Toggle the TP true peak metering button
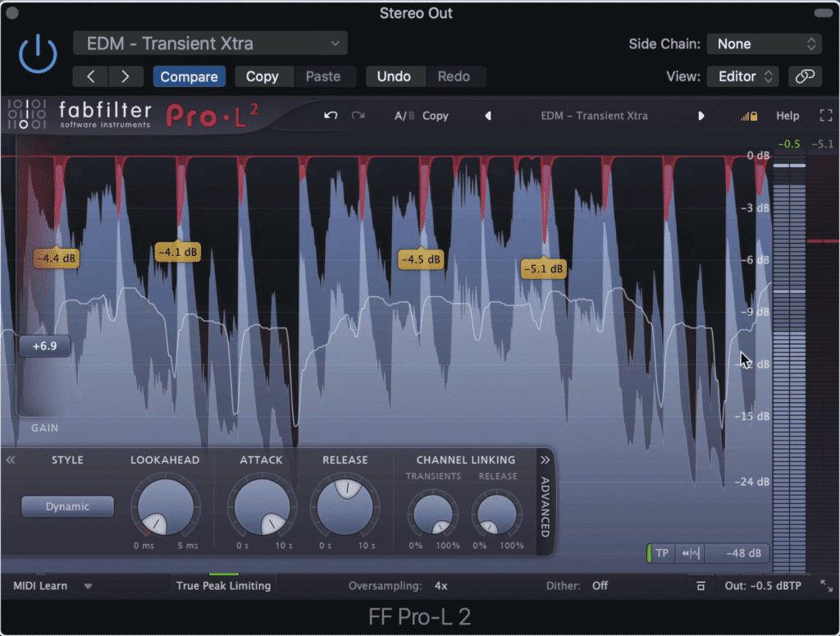 coord(662,553)
